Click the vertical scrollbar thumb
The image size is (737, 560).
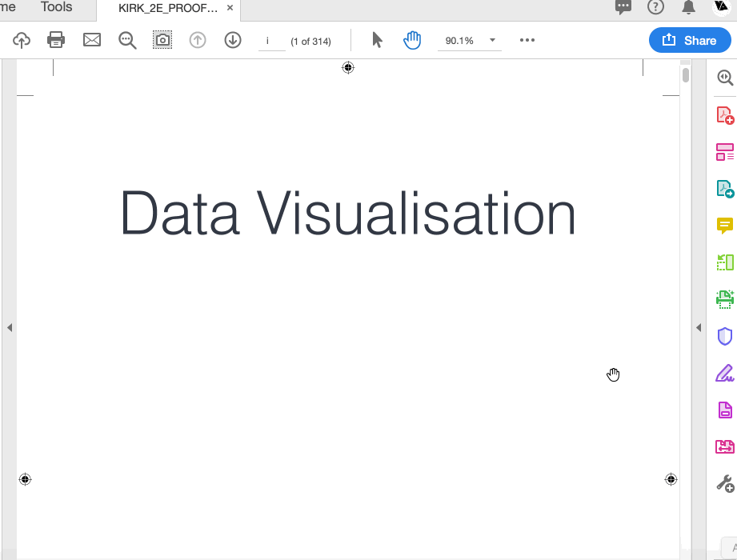pos(686,75)
